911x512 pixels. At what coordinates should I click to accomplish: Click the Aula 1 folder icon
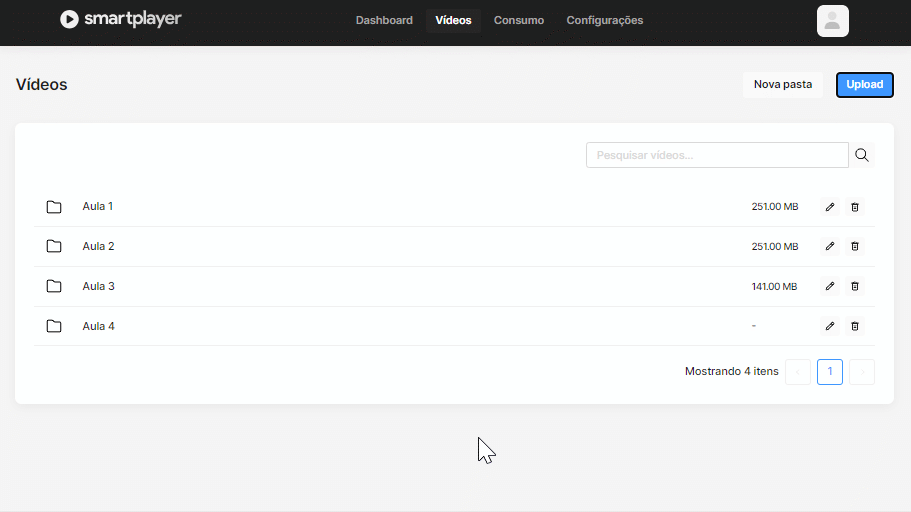click(x=54, y=207)
